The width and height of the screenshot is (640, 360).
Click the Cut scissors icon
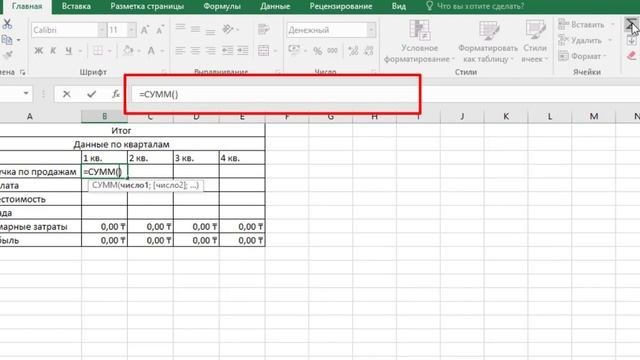[x=7, y=24]
